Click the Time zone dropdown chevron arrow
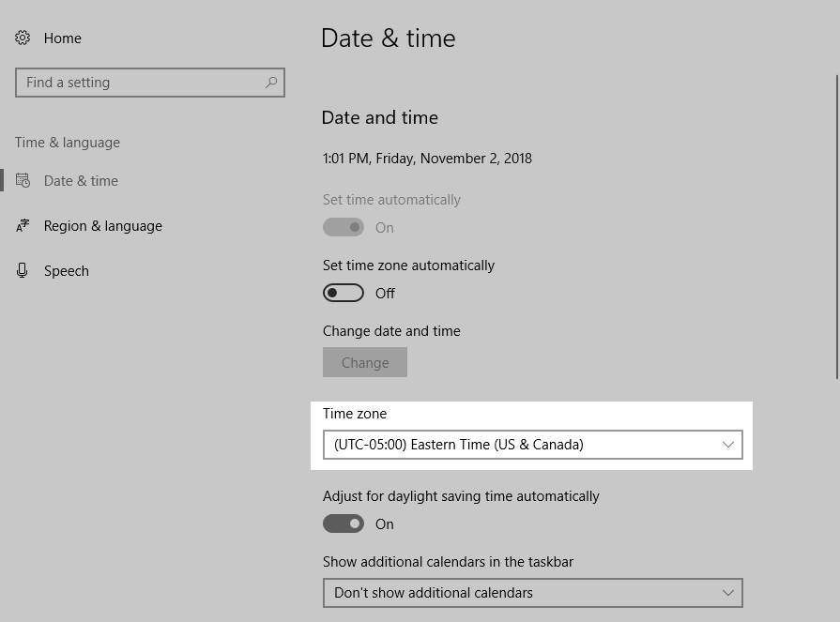The image size is (840, 622). click(x=727, y=445)
